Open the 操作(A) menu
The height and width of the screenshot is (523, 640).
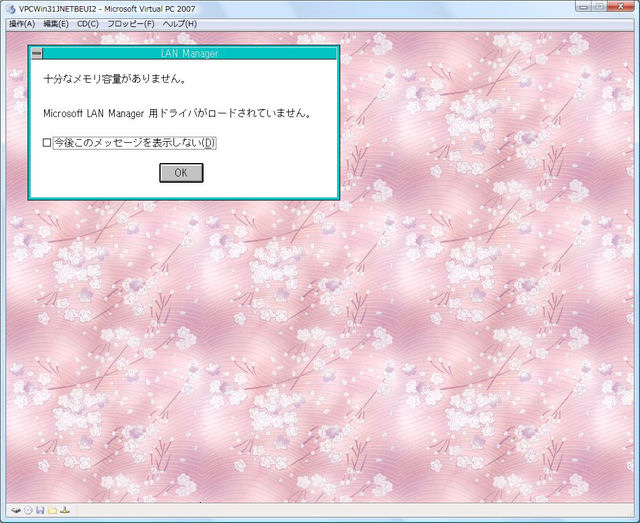click(22, 24)
